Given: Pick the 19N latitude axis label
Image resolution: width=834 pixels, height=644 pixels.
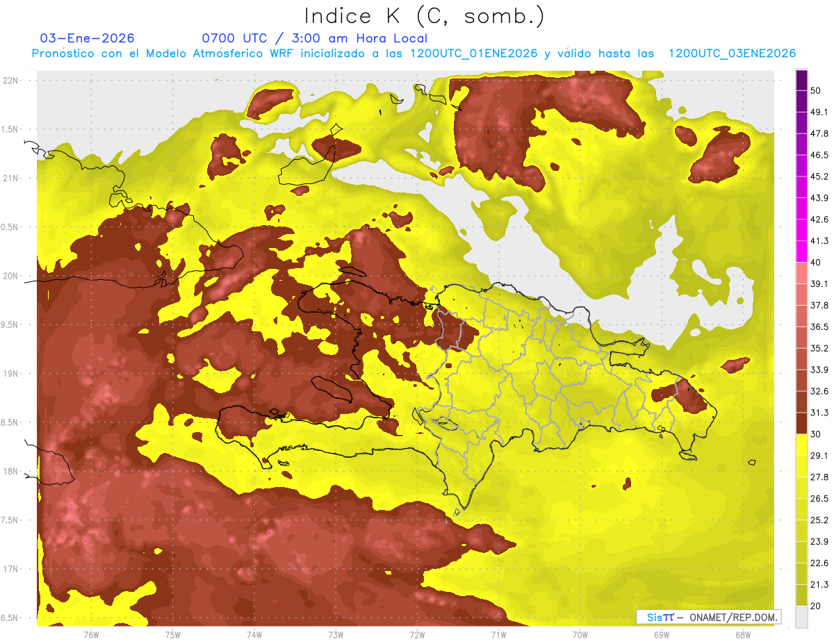Looking at the screenshot, I should 11,374.
